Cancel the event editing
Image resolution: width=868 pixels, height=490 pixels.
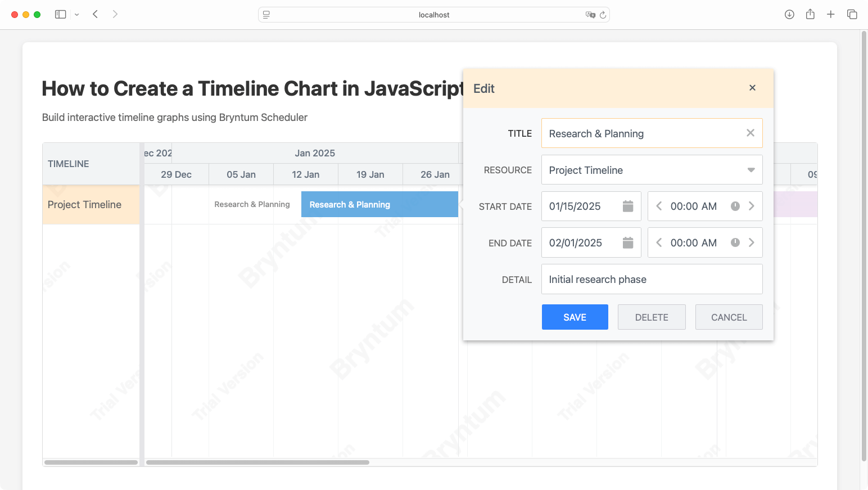729,317
